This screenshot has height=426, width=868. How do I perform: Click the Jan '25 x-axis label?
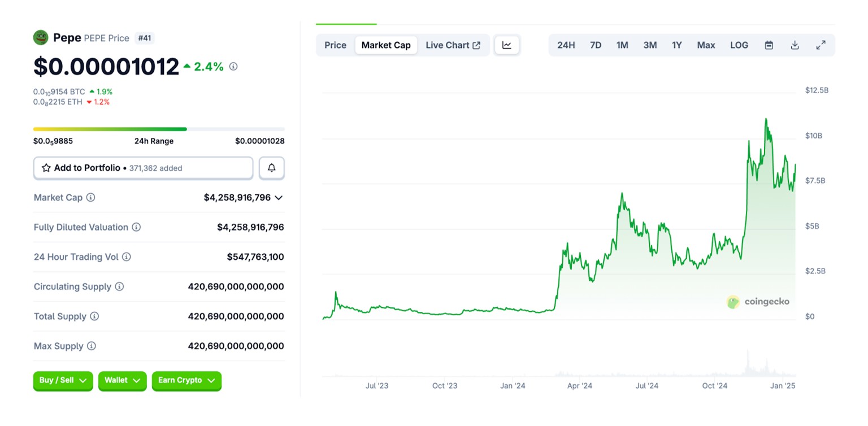click(x=783, y=386)
